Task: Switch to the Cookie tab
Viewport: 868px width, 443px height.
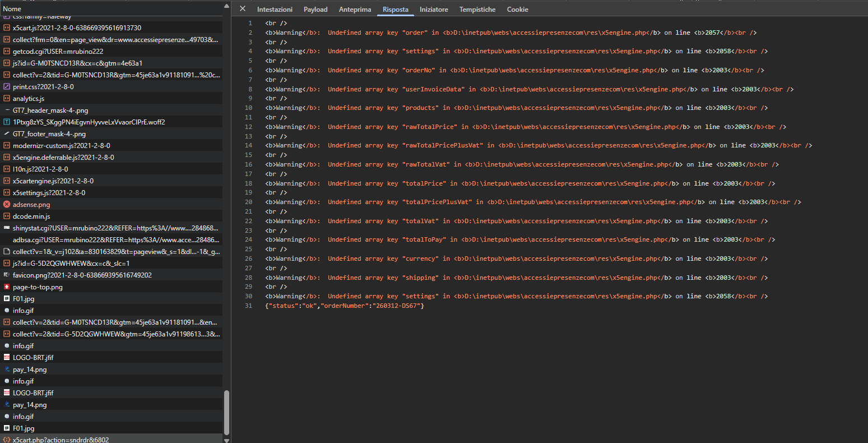Action: pos(517,10)
